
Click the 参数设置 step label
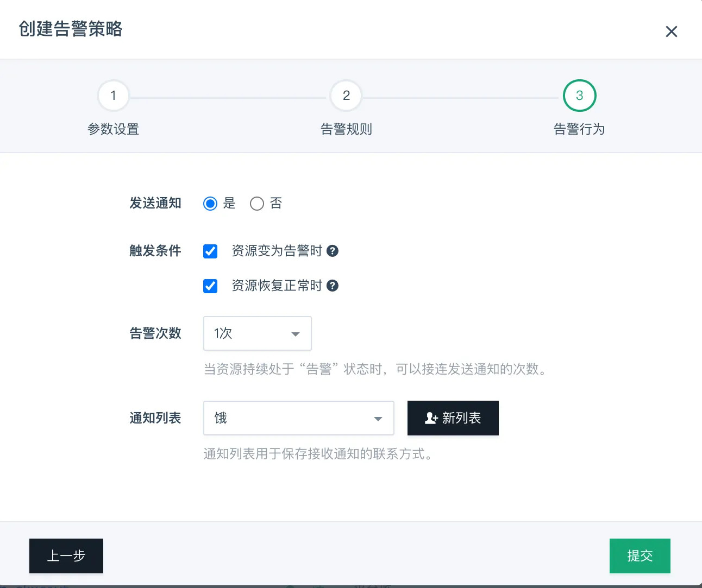[113, 129]
